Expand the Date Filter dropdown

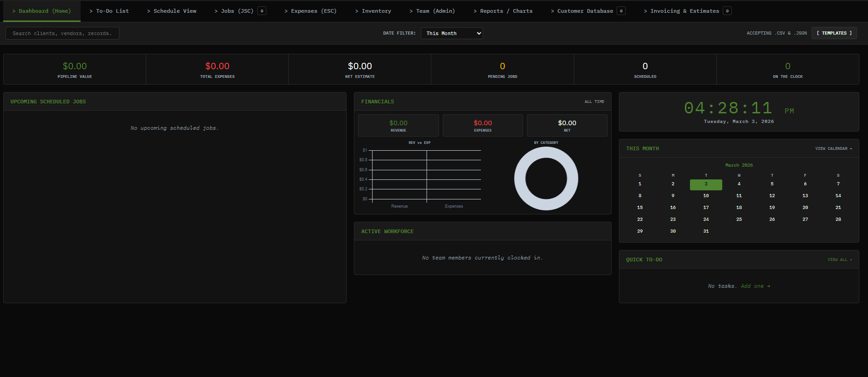click(452, 33)
